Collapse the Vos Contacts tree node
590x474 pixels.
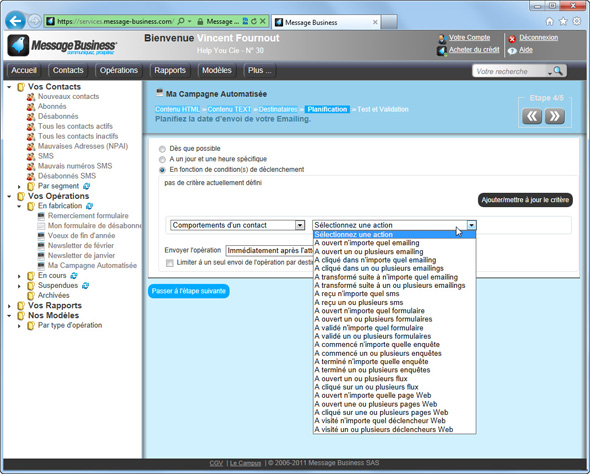9,87
